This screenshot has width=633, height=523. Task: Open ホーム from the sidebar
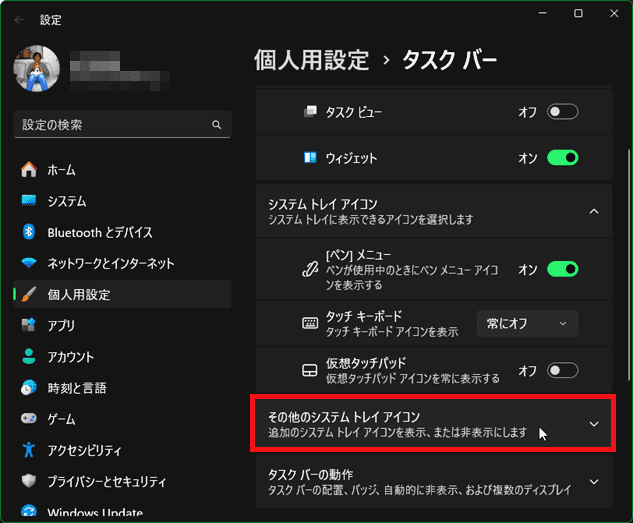tap(61, 170)
